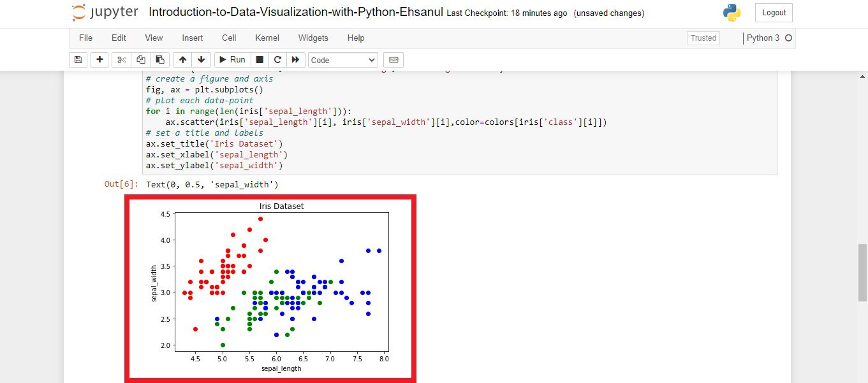Interrupt the kernel using the stop icon

coord(260,59)
